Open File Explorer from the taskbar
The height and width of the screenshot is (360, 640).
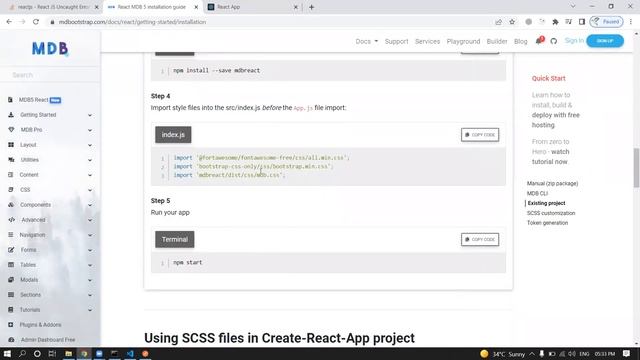tap(69, 353)
